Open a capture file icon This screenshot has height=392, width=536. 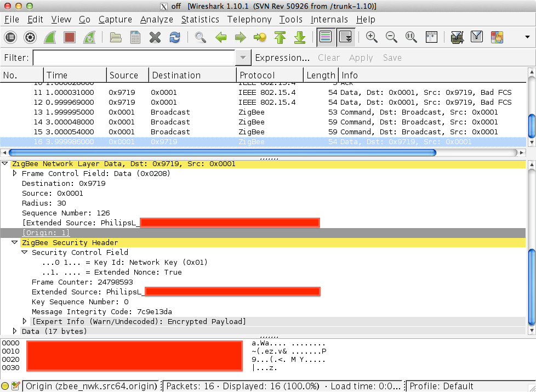click(x=116, y=37)
